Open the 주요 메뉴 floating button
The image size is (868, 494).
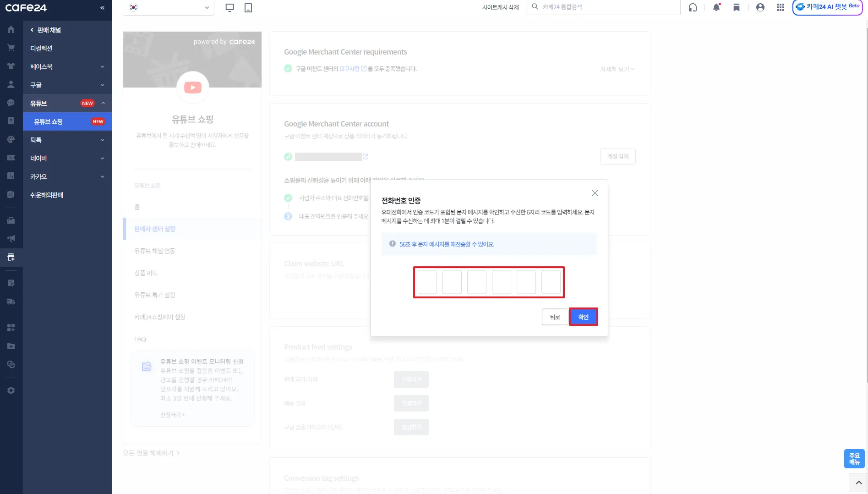(854, 459)
